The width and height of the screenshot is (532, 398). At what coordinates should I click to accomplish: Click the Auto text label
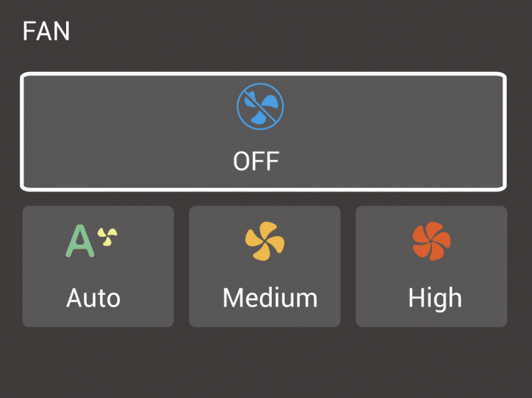pos(93,298)
